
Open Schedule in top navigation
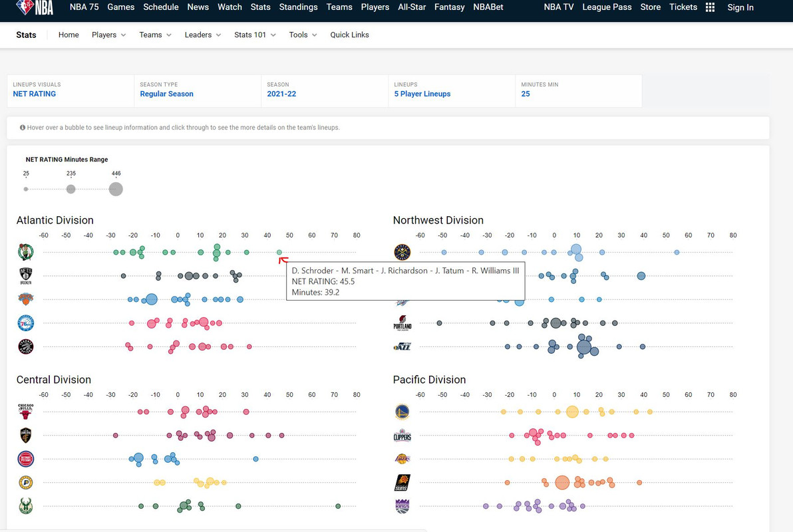pos(161,7)
